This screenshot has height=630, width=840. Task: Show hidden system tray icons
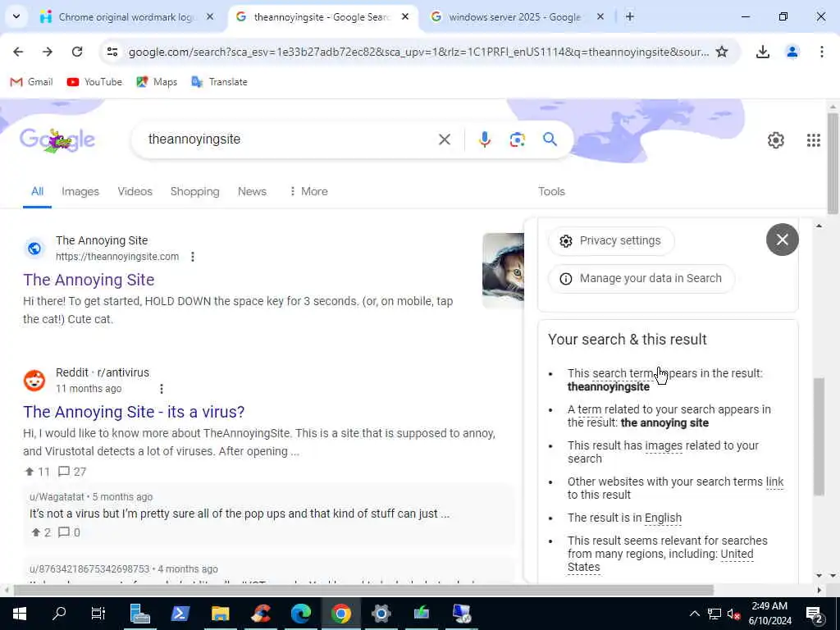coord(694,614)
